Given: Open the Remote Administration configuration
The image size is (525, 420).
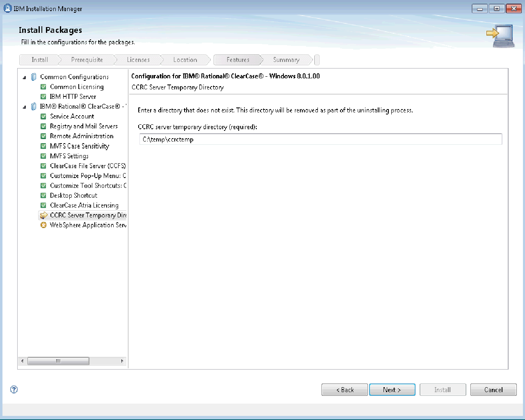Looking at the screenshot, I should (x=82, y=136).
